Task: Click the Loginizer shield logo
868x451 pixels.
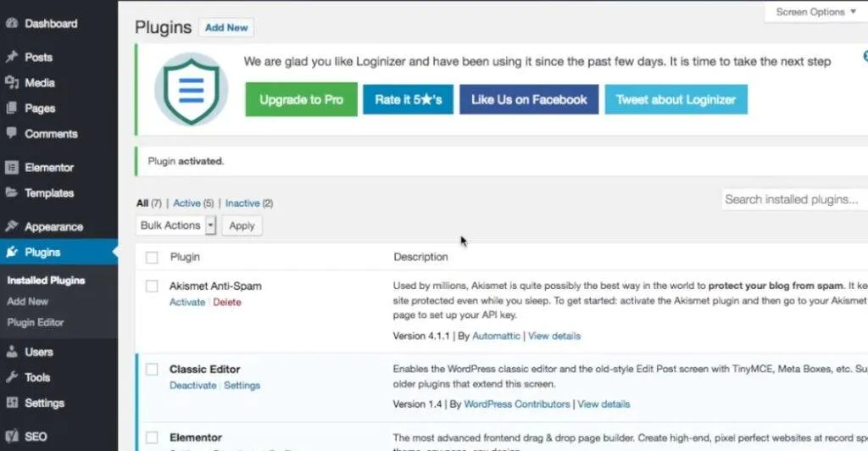Action: pos(191,89)
